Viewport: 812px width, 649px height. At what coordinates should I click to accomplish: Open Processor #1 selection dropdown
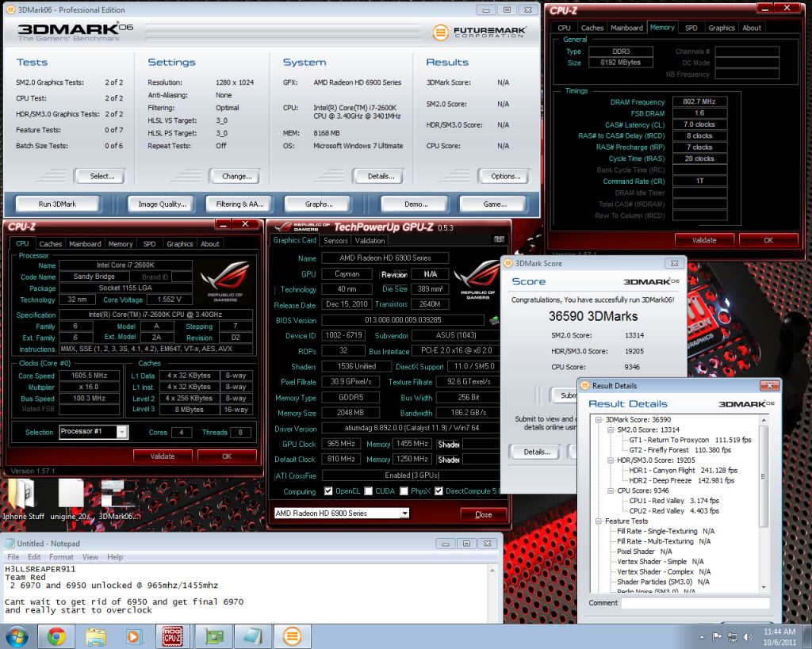click(122, 432)
